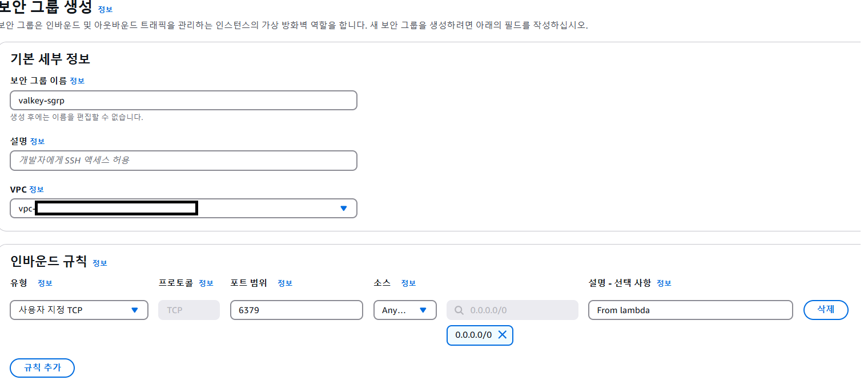This screenshot has width=868, height=380.
Task: Click the 삭제 button for the rule
Action: pos(826,310)
